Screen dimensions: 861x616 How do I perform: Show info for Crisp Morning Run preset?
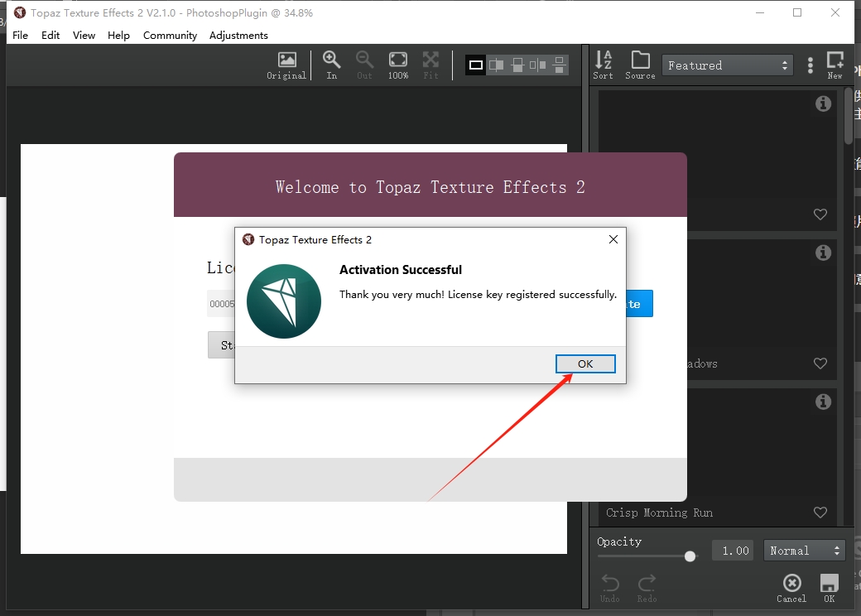click(x=823, y=402)
